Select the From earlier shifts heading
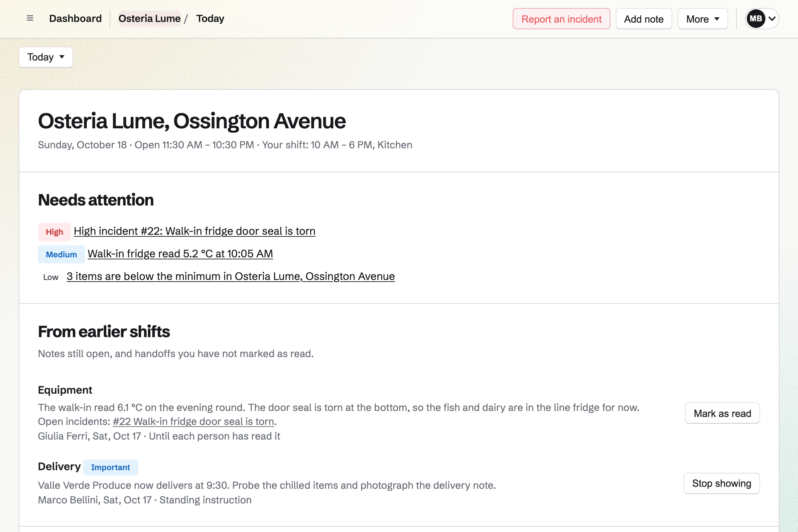798x532 pixels. click(x=104, y=332)
